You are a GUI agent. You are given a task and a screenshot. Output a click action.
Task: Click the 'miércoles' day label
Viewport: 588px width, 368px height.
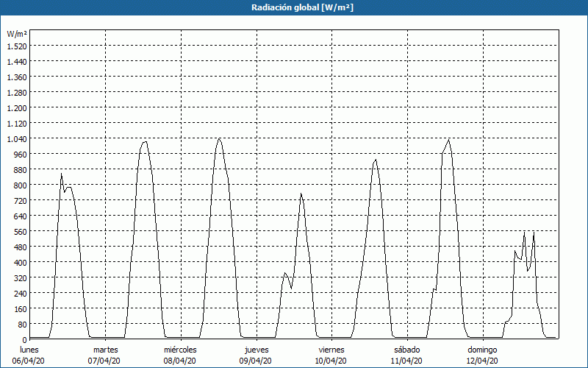[x=180, y=350]
